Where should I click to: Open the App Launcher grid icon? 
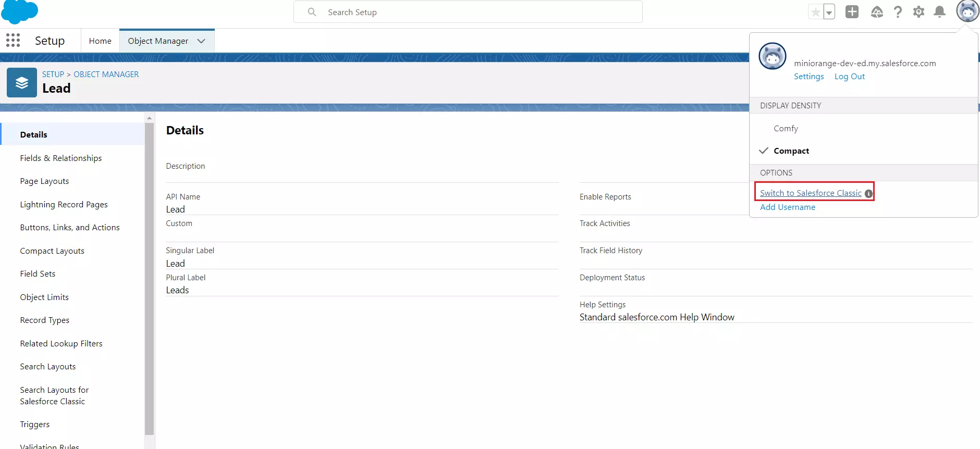(x=13, y=41)
